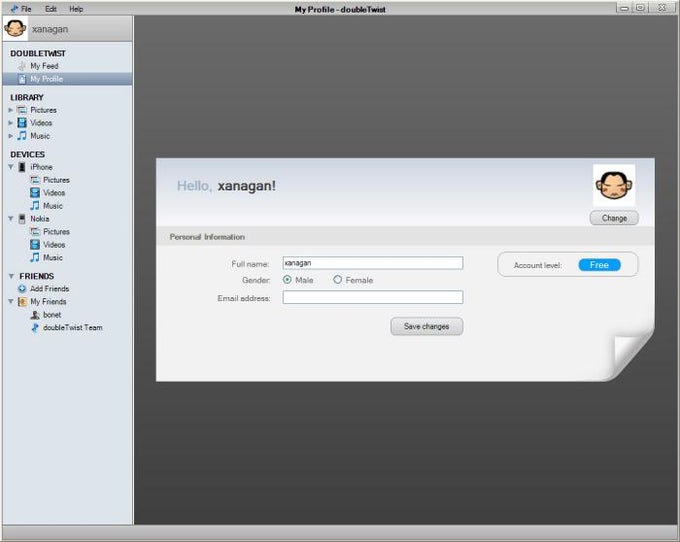Expand the Library Music tree node

coord(11,136)
